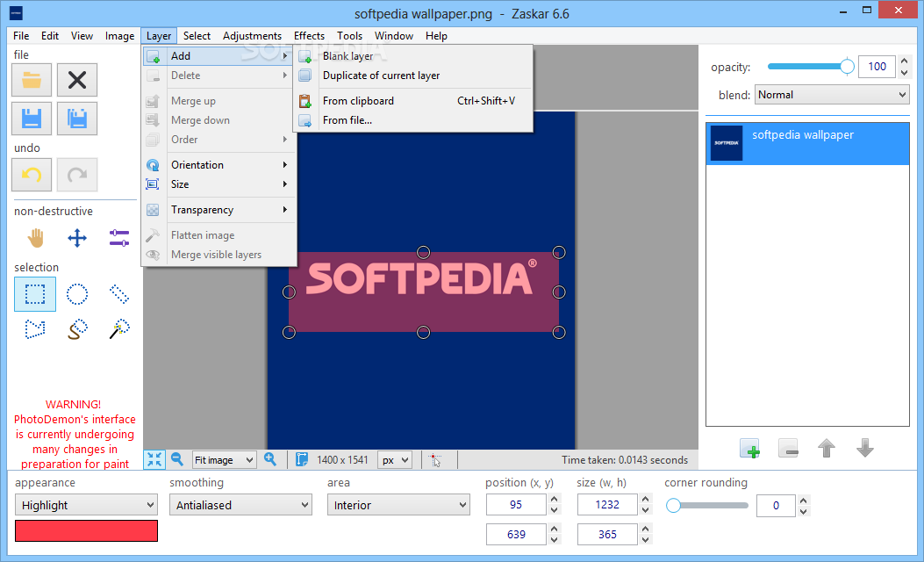Open the area Interior dropdown

[x=398, y=505]
